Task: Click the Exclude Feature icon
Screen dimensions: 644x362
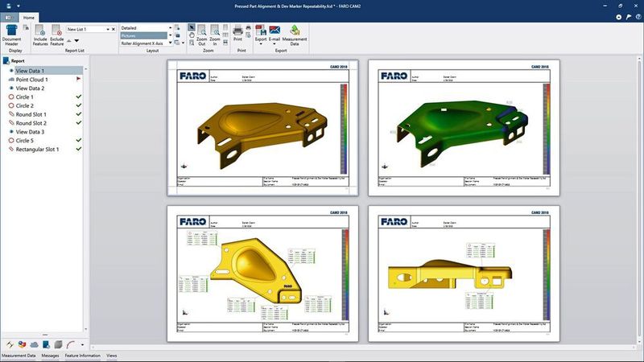Action: [x=56, y=30]
